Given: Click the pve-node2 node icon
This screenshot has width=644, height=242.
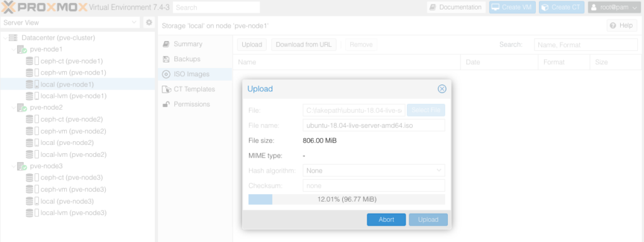Looking at the screenshot, I should (x=22, y=108).
